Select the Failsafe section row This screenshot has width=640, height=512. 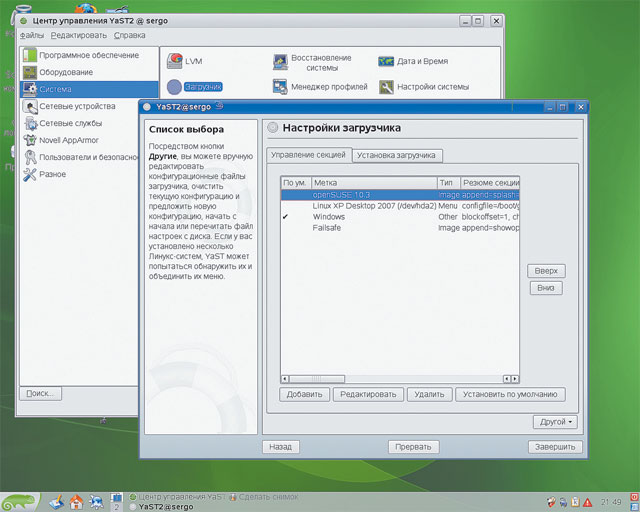pyautogui.click(x=400, y=228)
